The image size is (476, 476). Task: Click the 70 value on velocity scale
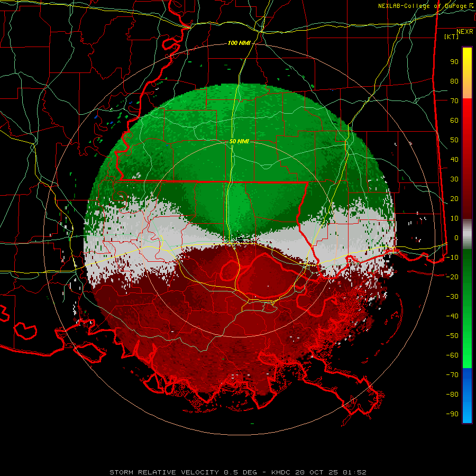[x=454, y=101]
